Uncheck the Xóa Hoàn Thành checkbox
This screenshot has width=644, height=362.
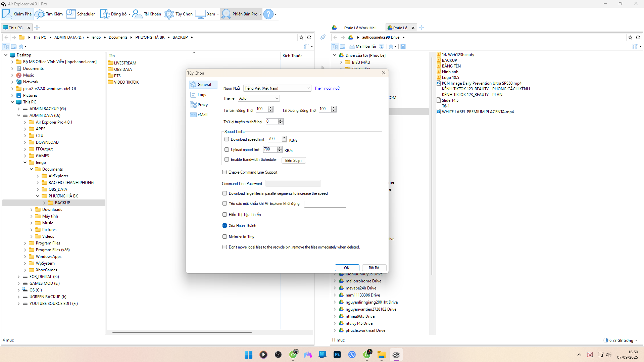click(x=225, y=226)
